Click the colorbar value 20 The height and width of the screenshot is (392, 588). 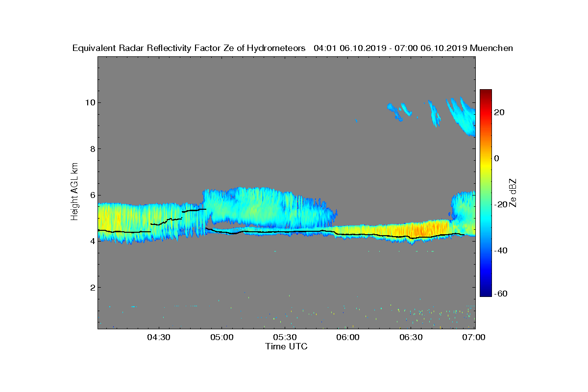point(499,112)
